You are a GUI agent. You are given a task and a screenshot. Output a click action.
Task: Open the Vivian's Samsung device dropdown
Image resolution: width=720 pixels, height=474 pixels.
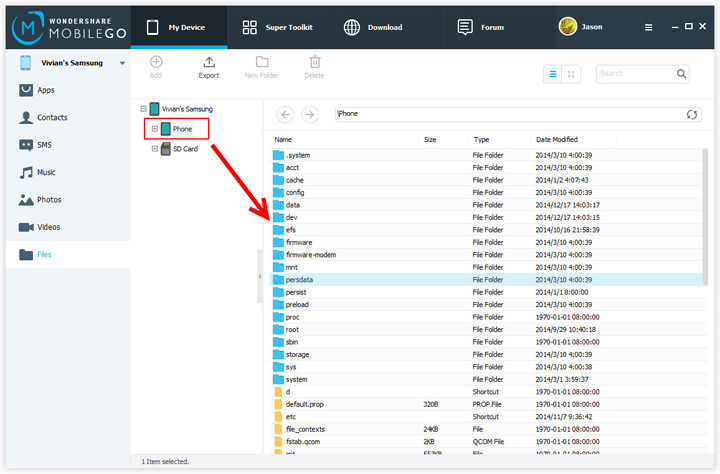pyautogui.click(x=122, y=63)
